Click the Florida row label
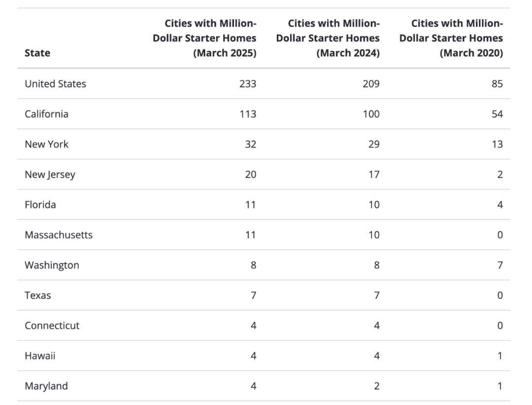Image resolution: width=532 pixels, height=405 pixels. coord(40,204)
